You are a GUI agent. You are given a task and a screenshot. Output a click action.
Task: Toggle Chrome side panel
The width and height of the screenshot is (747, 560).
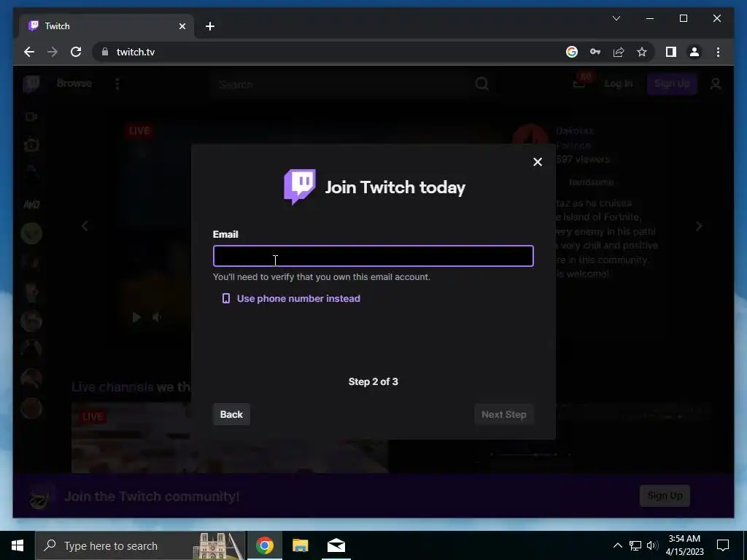[671, 52]
